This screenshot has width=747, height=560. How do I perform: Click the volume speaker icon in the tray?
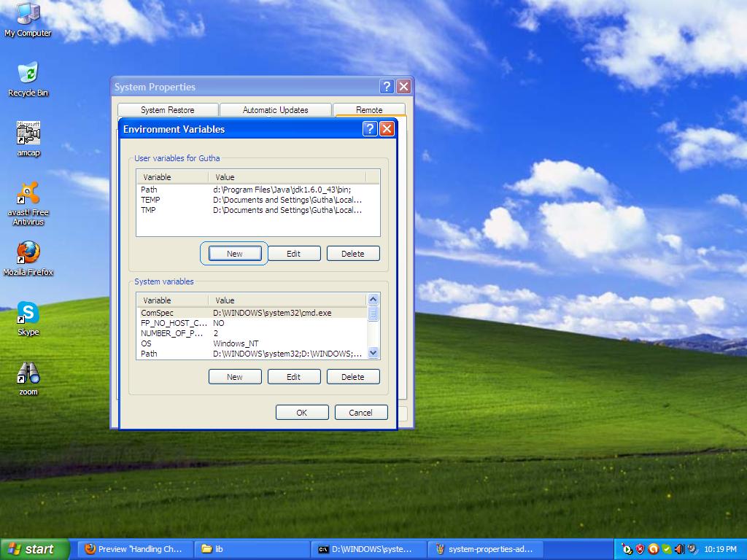679,548
